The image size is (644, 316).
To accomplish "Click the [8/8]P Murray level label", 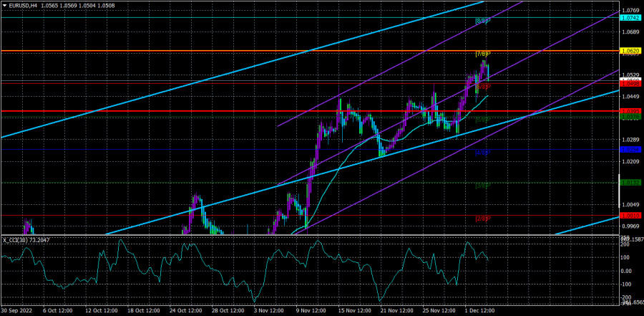I will click(482, 21).
